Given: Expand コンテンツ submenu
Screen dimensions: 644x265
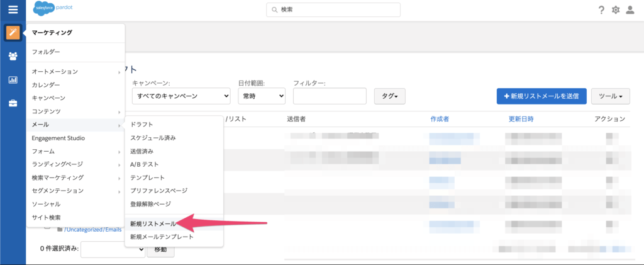Looking at the screenshot, I should [x=75, y=111].
